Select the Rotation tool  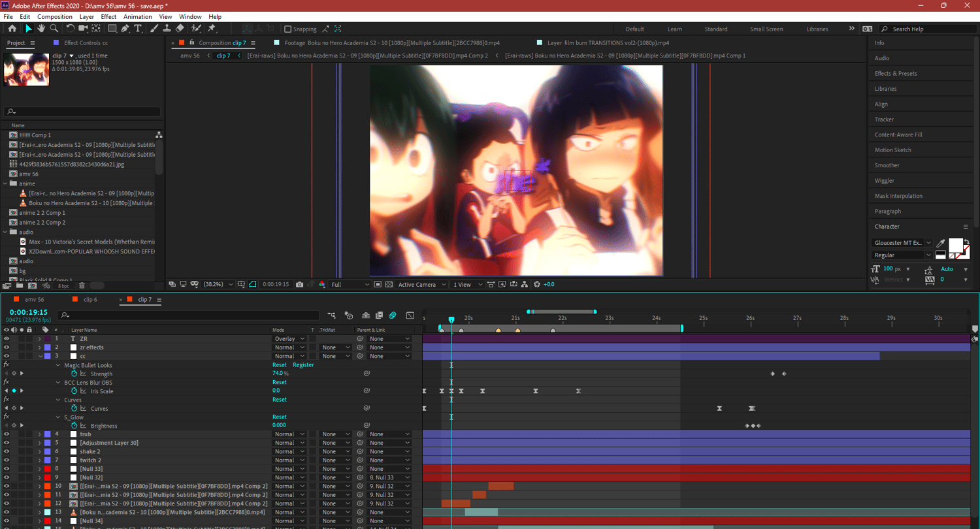(x=71, y=29)
